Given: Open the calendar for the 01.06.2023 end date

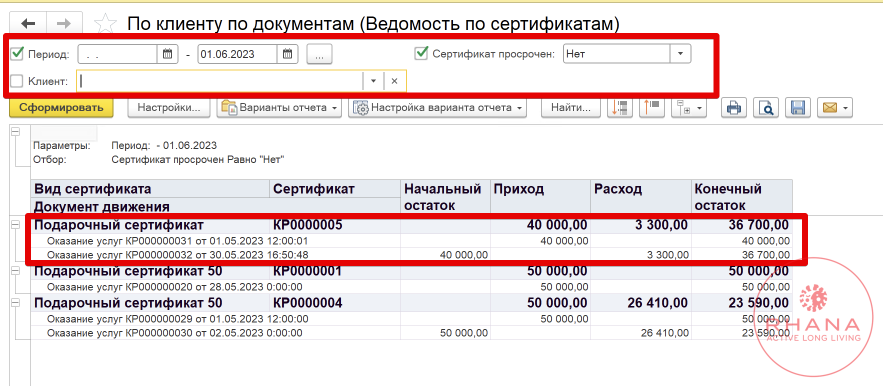Looking at the screenshot, I should (x=287, y=54).
